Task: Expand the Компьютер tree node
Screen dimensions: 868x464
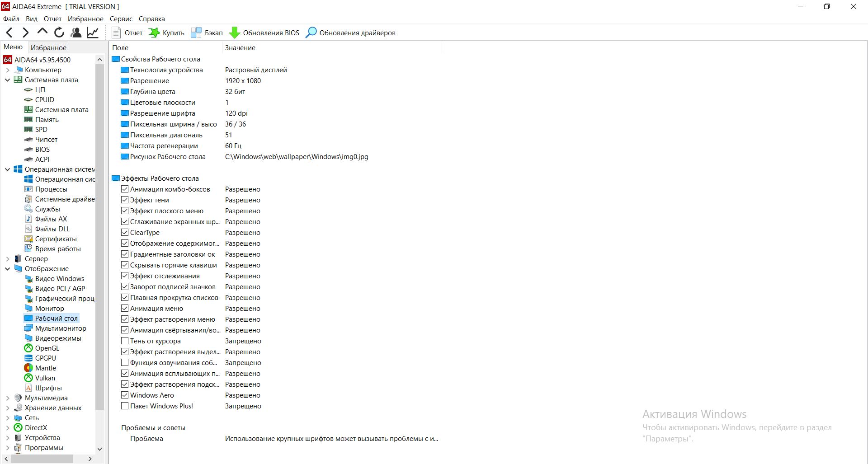Action: point(8,70)
